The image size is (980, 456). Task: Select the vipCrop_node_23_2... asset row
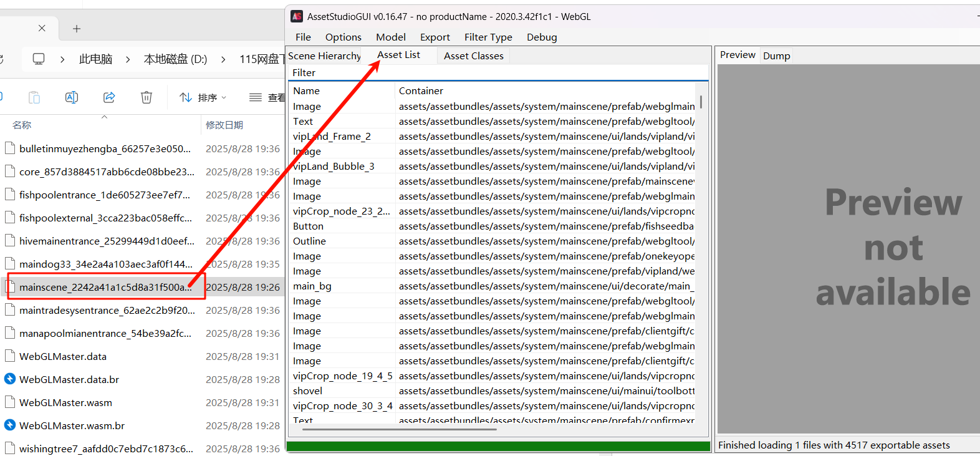coord(492,211)
